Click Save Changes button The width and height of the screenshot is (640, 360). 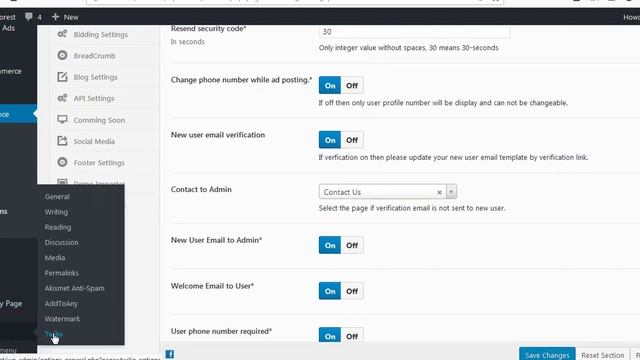click(x=547, y=354)
